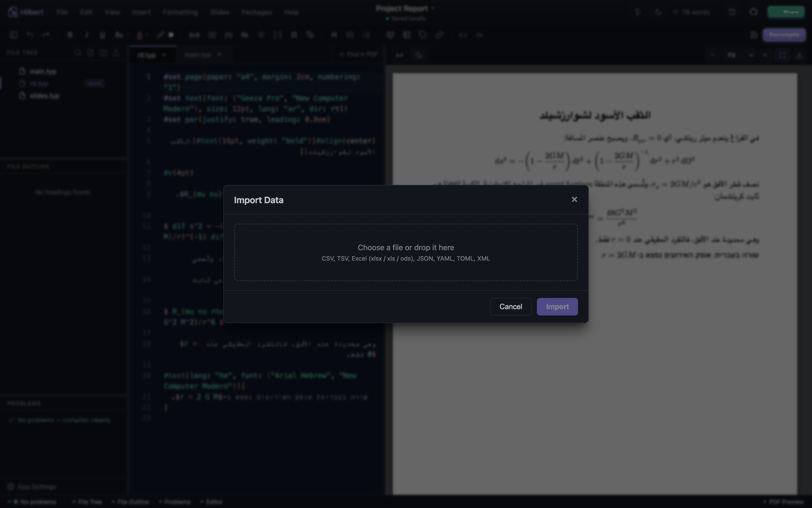This screenshot has width=812, height=508.
Task: Download the PDF from the preview toolbar
Action: tap(799, 55)
